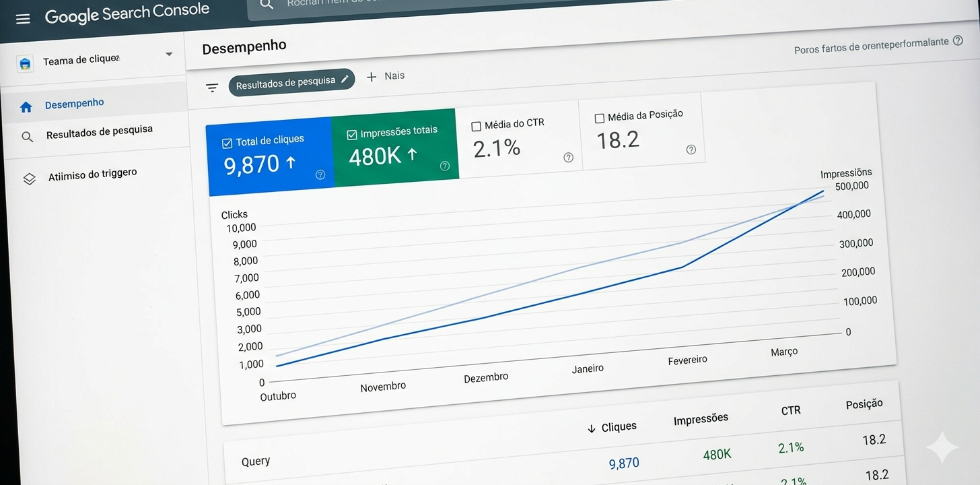Open the hamburger navigation menu
The width and height of the screenshot is (980, 485).
point(22,18)
